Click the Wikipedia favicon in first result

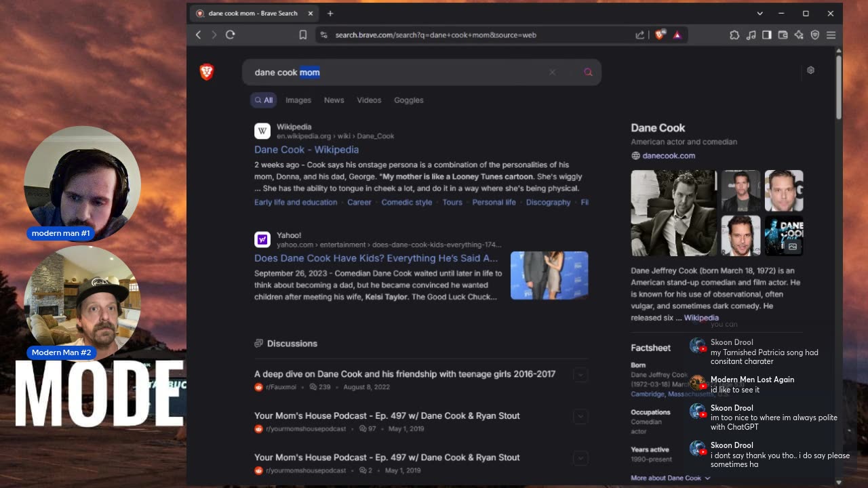coord(262,131)
